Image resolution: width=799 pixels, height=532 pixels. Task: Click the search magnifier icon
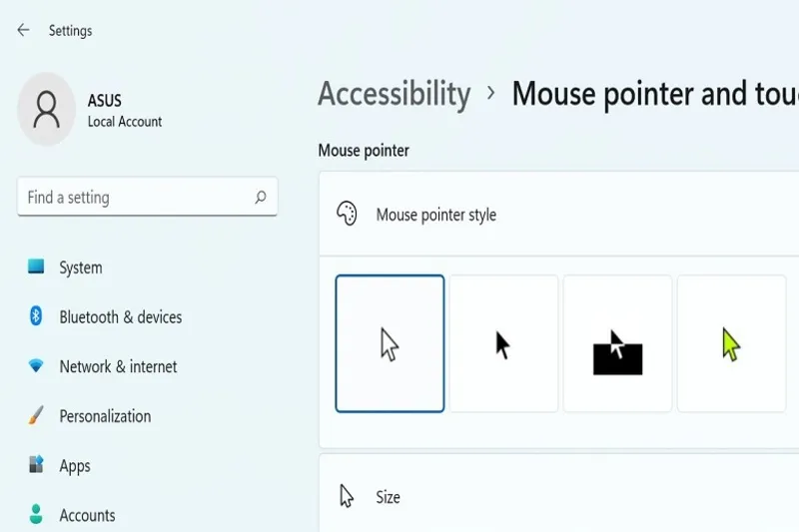click(261, 197)
